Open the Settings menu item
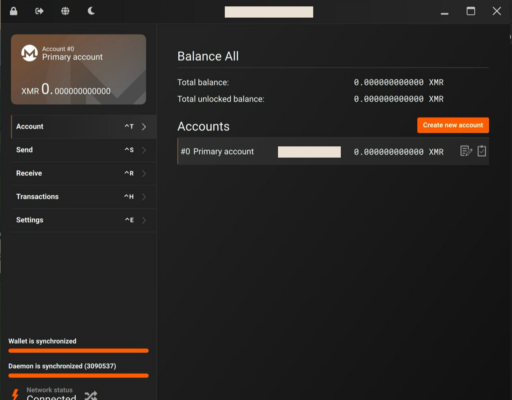Screen dimensions: 512x400 (x=84, y=220)
